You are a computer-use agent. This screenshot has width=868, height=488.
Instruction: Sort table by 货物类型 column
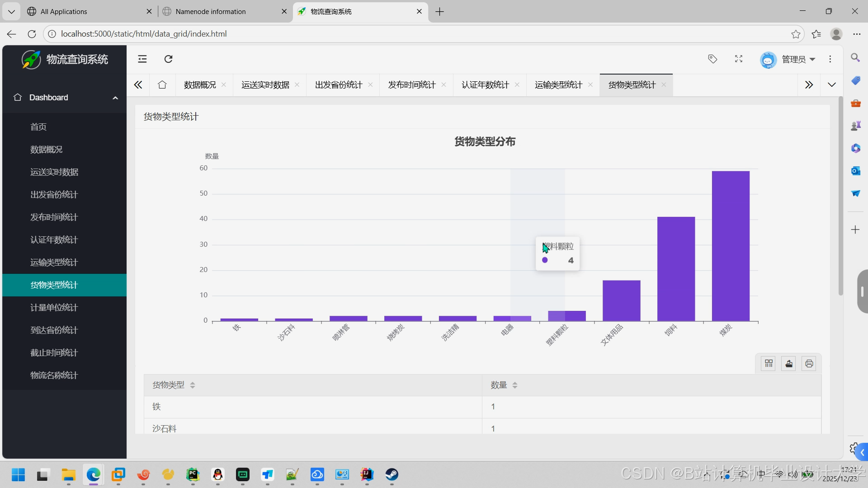coord(193,385)
